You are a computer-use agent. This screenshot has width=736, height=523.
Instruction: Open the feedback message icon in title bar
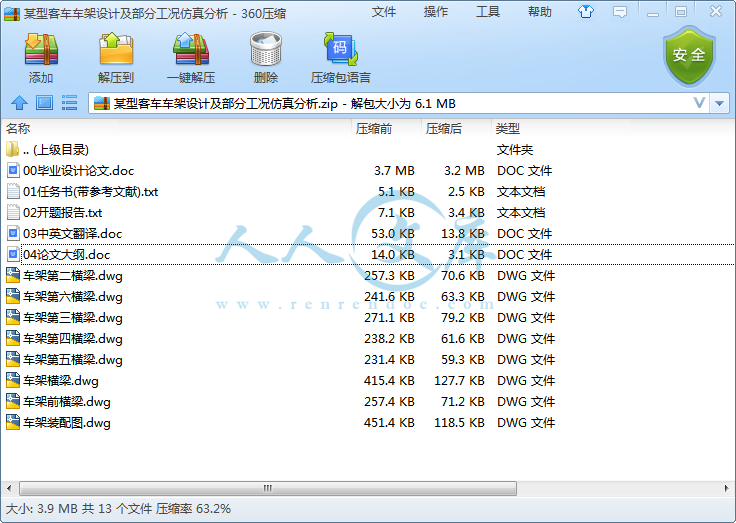[620, 12]
